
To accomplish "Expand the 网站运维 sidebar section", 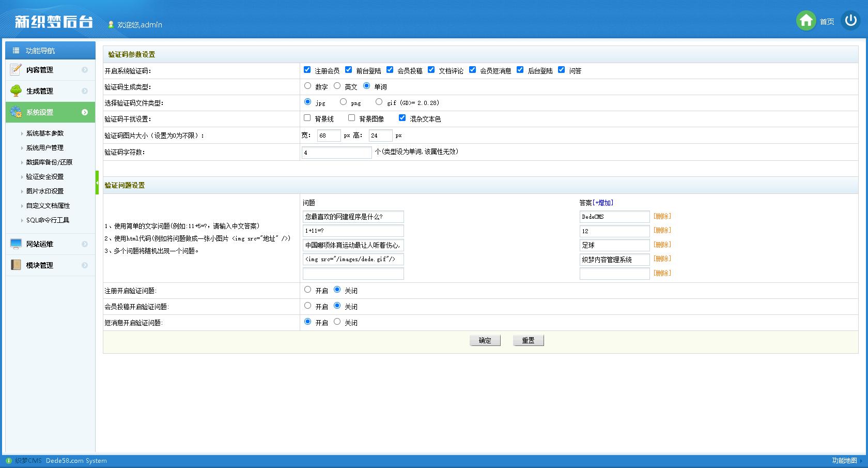I will (85, 244).
